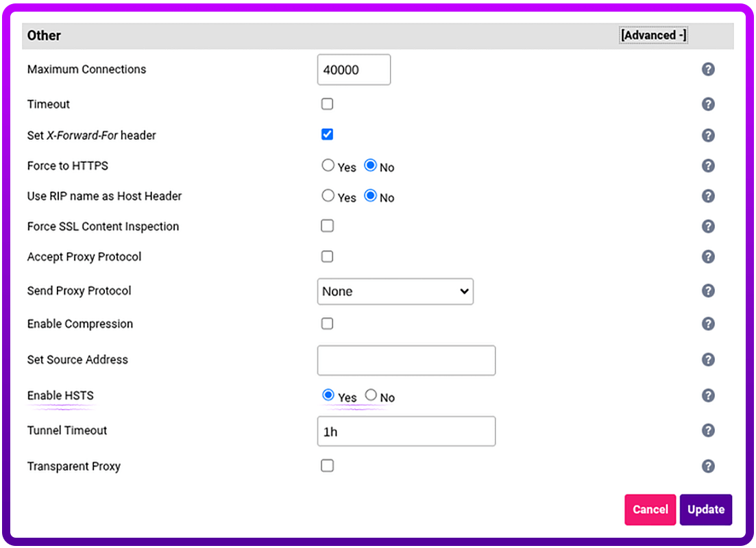Show help for Accept Proxy Protocol
Image resolution: width=756 pixels, height=548 pixels.
708,257
